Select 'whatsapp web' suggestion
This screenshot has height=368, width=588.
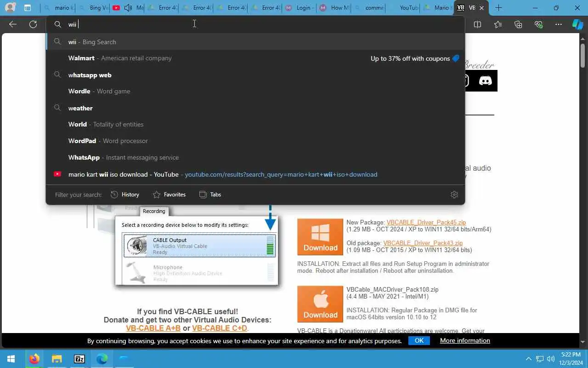click(x=255, y=75)
